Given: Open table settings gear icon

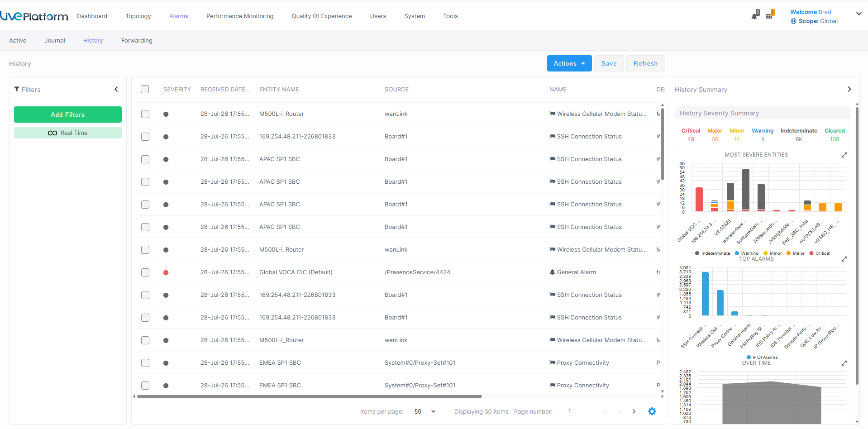Looking at the screenshot, I should [x=652, y=411].
